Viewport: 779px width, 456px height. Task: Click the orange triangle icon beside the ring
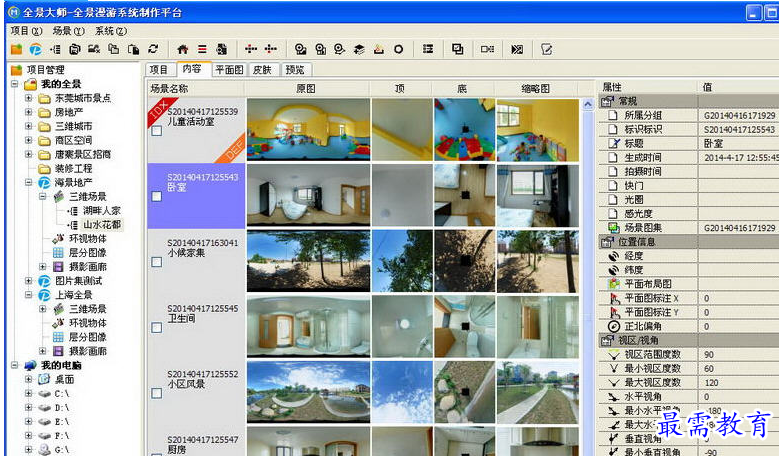point(379,49)
